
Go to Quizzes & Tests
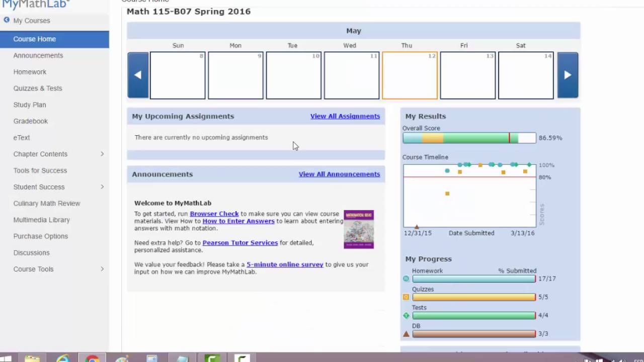click(x=38, y=88)
